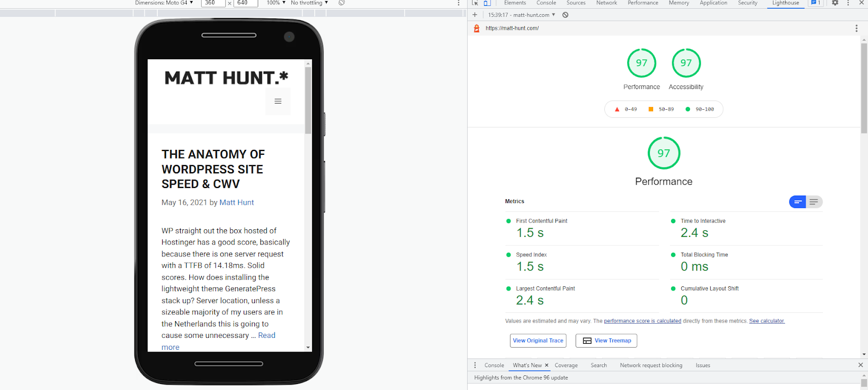868x390 pixels.
Task: Open the report selector 15:39:17 matt-hunt.com dropdown
Action: click(521, 15)
